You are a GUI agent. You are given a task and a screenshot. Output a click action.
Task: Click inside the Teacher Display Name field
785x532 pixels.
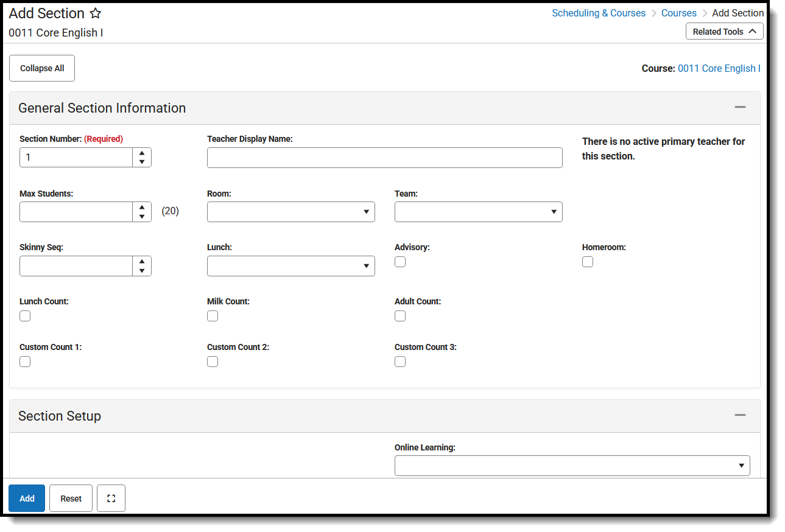(384, 157)
